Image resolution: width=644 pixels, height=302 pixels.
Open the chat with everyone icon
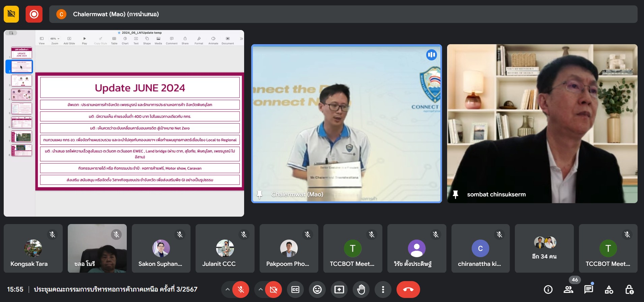point(588,290)
